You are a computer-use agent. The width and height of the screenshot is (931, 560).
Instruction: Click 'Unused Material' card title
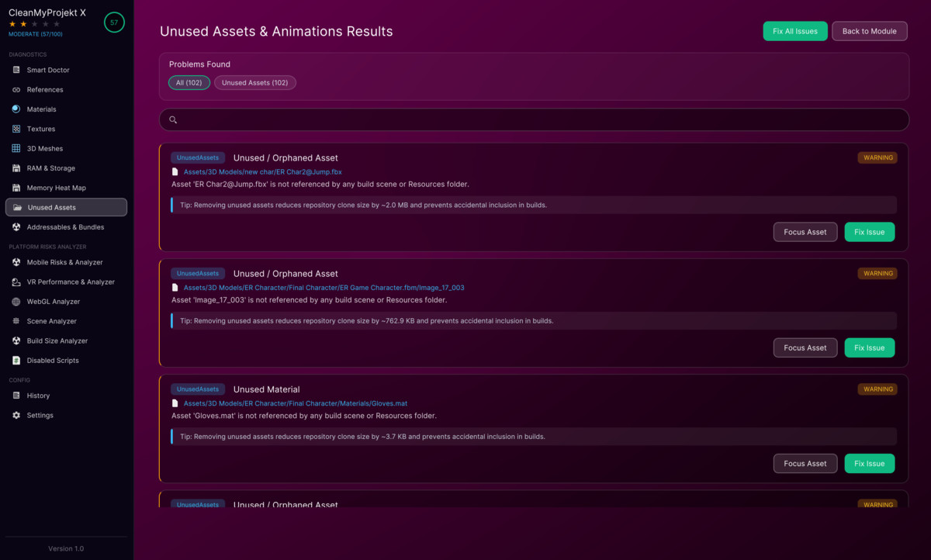click(266, 389)
